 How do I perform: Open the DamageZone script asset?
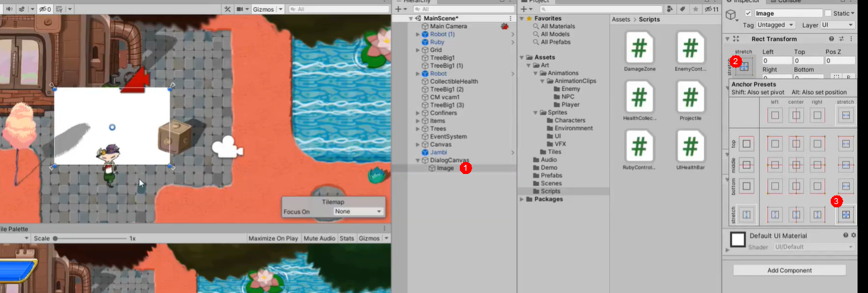click(639, 52)
